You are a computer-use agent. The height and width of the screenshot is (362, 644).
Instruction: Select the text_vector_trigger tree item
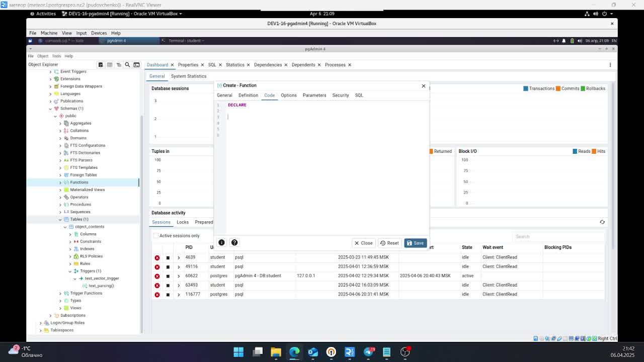click(102, 279)
